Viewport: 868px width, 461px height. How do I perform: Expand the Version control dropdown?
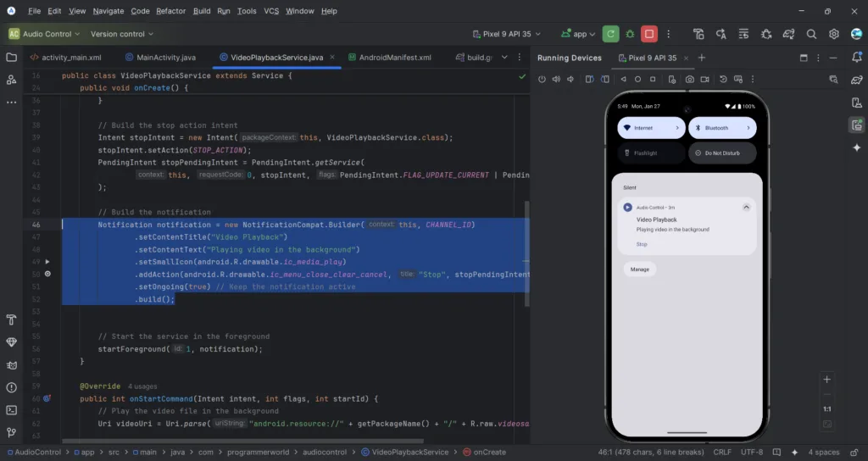pos(122,34)
